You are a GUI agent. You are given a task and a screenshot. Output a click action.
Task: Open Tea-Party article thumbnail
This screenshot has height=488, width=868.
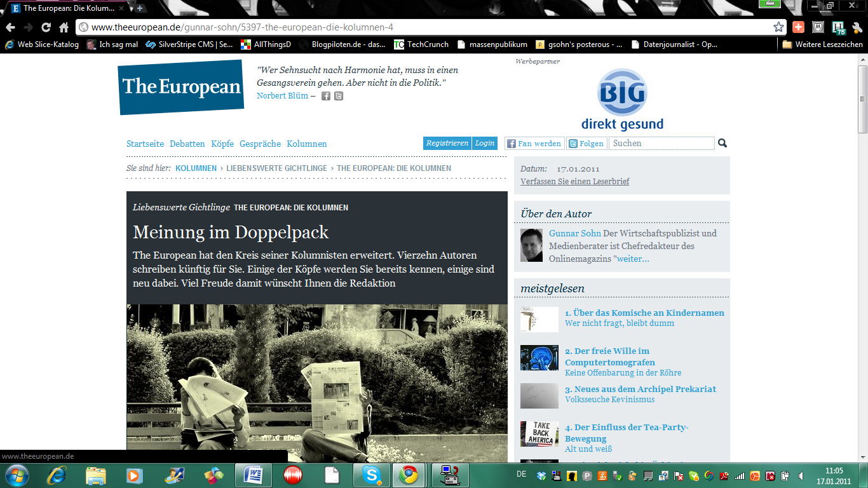[539, 433]
